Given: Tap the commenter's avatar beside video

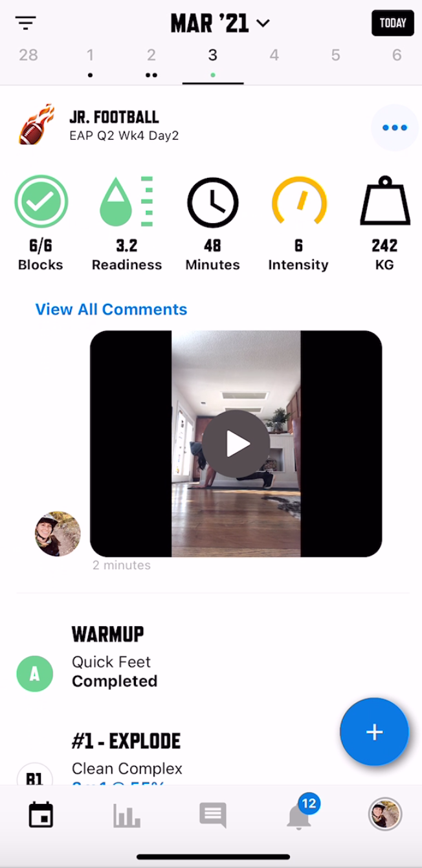Looking at the screenshot, I should pyautogui.click(x=58, y=534).
